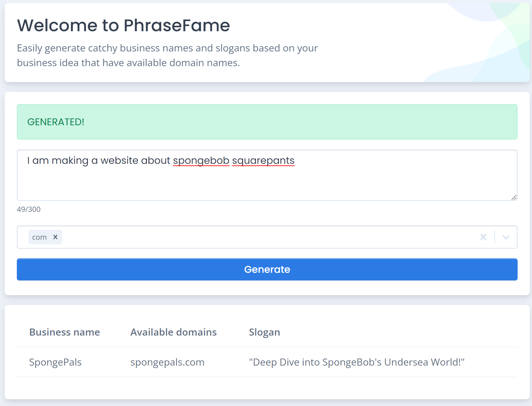Click the Deep Dive slogan text

(x=357, y=362)
